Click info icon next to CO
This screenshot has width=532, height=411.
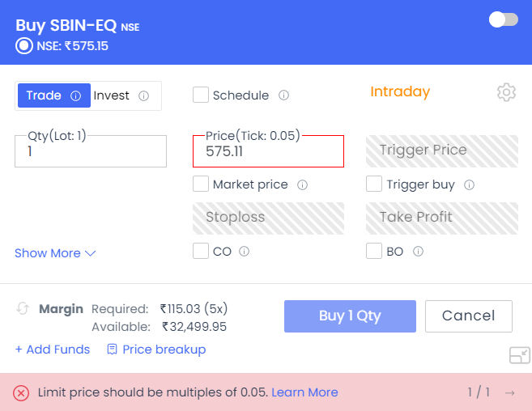click(x=244, y=252)
